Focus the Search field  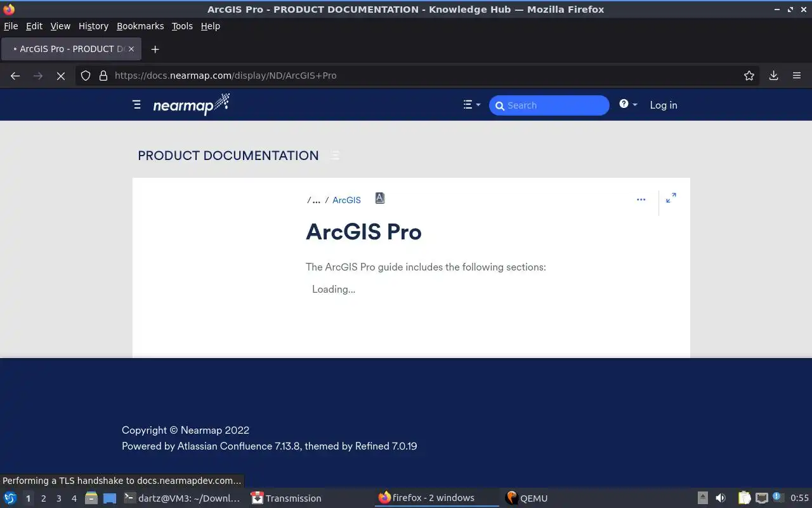pyautogui.click(x=549, y=105)
